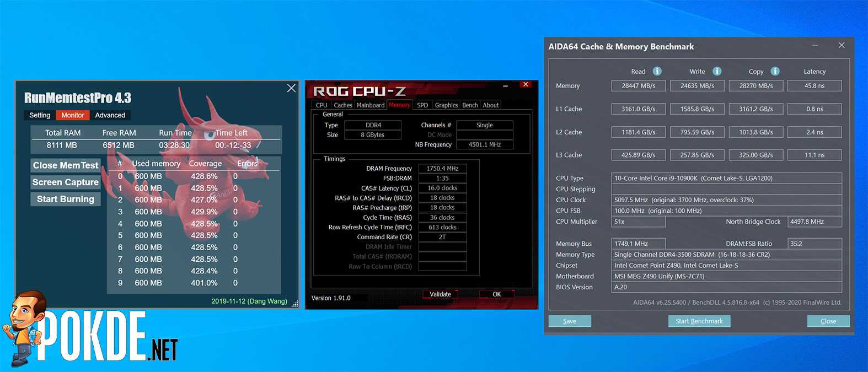The height and width of the screenshot is (372, 868).
Task: Select the Monitor tab in RunMemtestPro
Action: 73,115
